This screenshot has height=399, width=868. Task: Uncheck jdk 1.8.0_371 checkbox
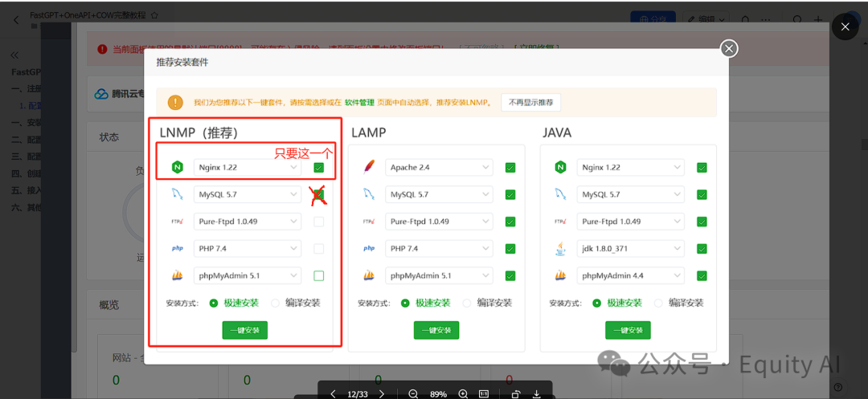click(x=702, y=249)
